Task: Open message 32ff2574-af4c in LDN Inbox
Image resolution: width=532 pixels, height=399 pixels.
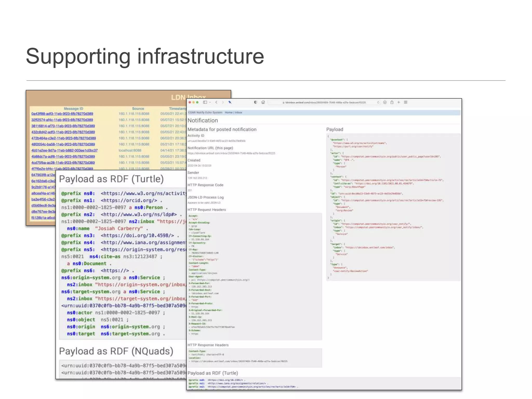Action: (x=62, y=120)
